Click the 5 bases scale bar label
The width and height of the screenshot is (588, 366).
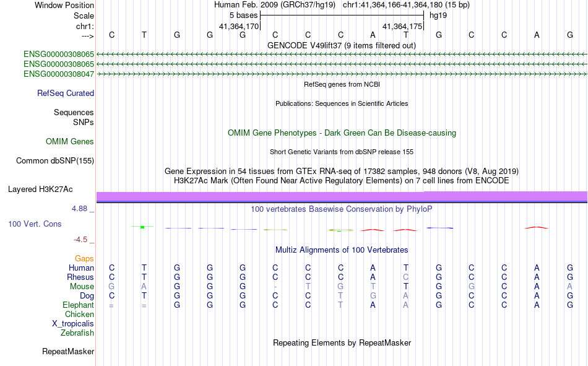pyautogui.click(x=244, y=15)
